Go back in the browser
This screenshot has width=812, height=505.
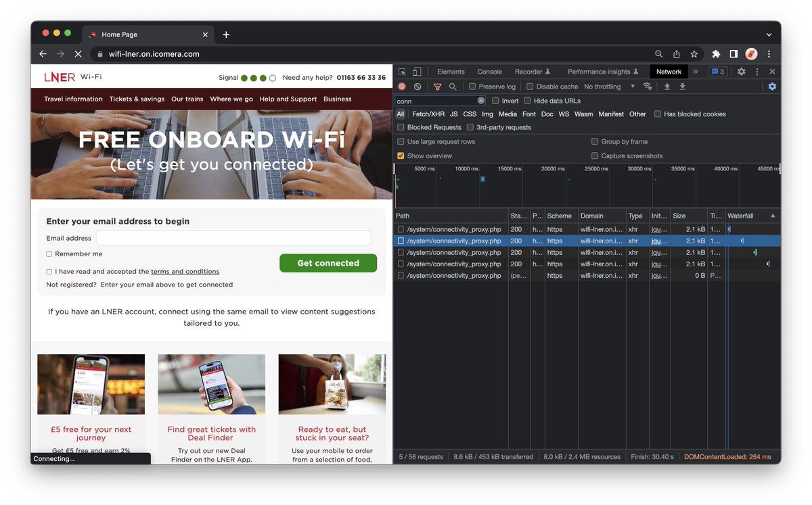[x=43, y=54]
